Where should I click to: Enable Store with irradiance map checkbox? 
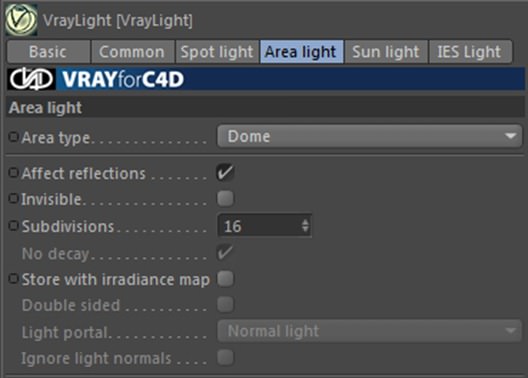(225, 279)
